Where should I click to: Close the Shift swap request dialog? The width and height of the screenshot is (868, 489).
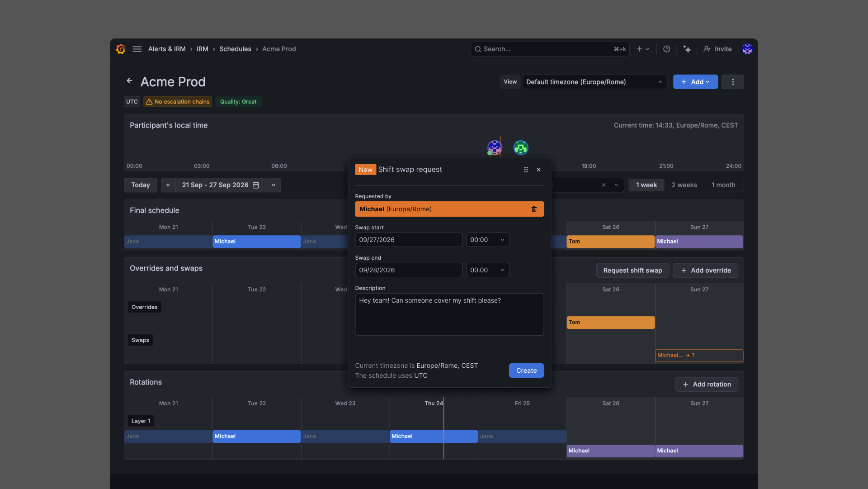tap(538, 170)
